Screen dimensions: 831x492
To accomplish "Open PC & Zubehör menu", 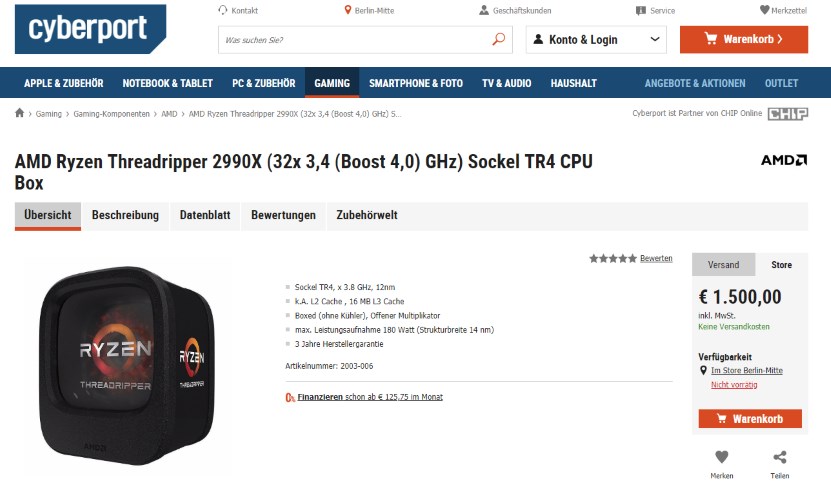I will (x=263, y=83).
